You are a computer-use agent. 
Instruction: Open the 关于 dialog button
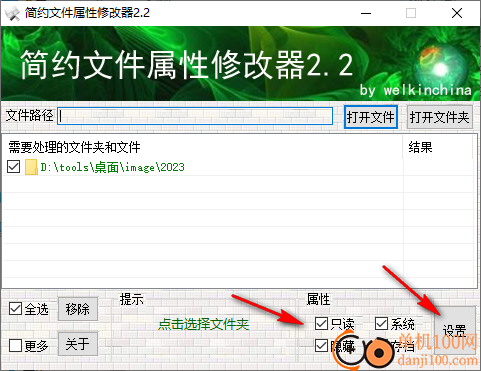tap(78, 344)
